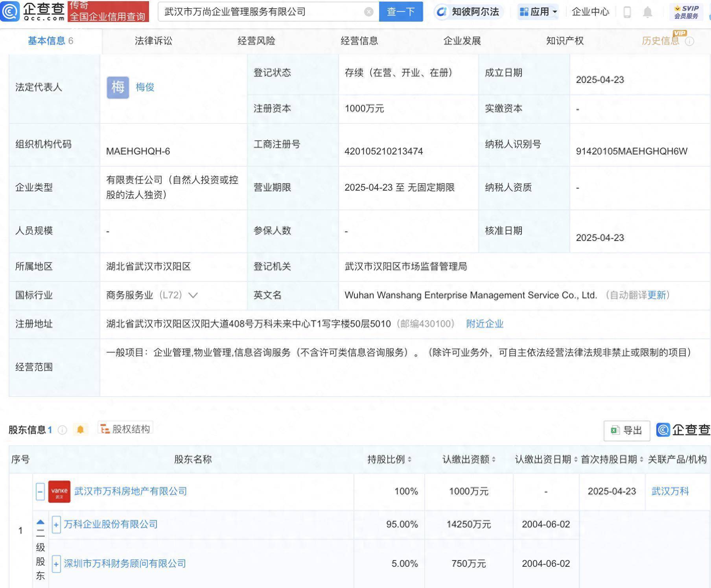Click the bell icon beside 股东信息
This screenshot has height=588, width=711.
[x=81, y=430]
